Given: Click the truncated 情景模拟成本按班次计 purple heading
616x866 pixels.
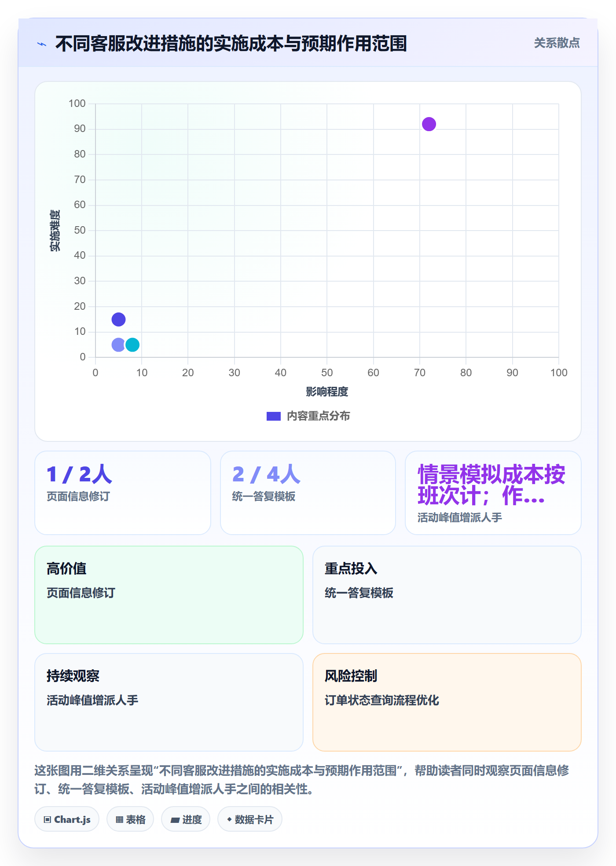Looking at the screenshot, I should coord(491,485).
